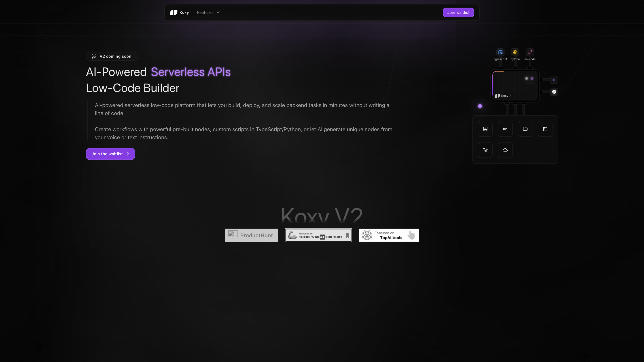Click Koxy in the navigation bar

tap(179, 12)
